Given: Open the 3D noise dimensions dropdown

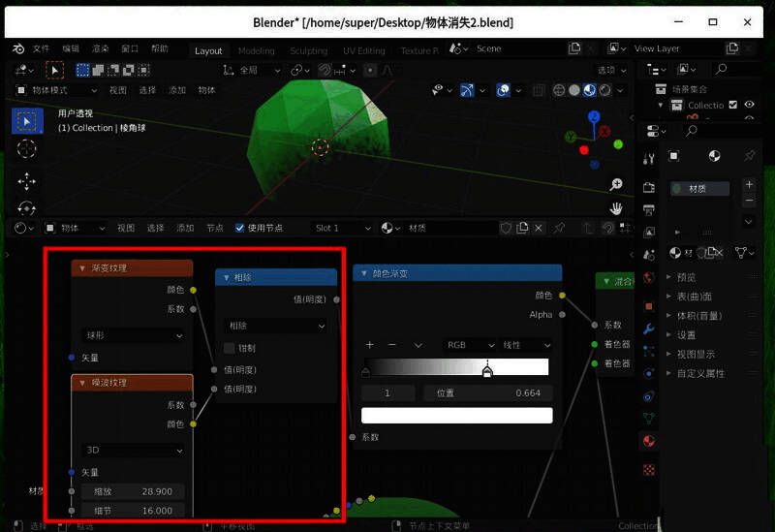Looking at the screenshot, I should [x=134, y=450].
